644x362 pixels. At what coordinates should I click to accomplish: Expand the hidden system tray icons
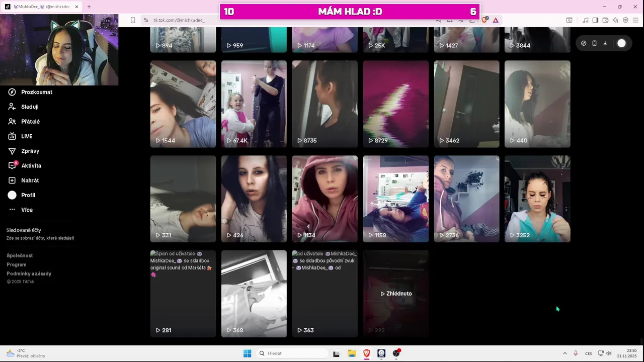565,353
